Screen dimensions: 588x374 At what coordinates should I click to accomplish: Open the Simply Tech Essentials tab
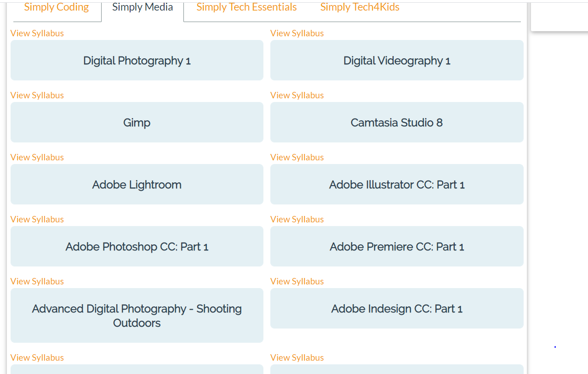pos(246,7)
